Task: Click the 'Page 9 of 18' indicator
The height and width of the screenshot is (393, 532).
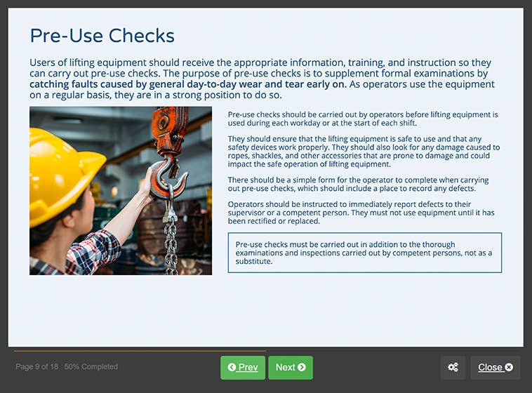Action: coord(37,366)
